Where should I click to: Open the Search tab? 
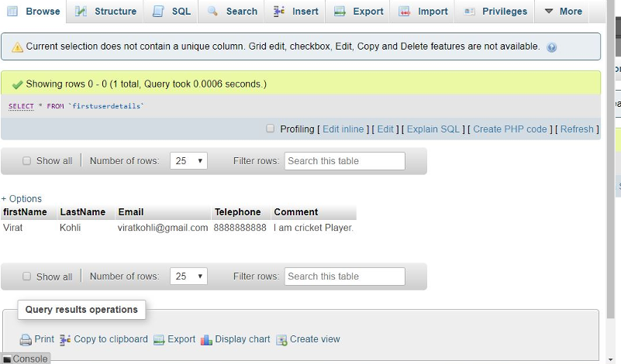pyautogui.click(x=233, y=11)
